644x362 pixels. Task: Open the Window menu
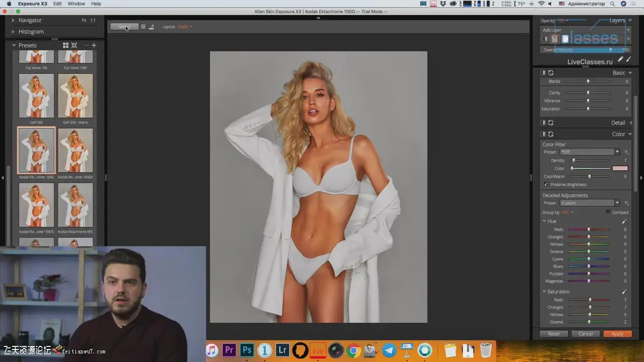coord(76,4)
